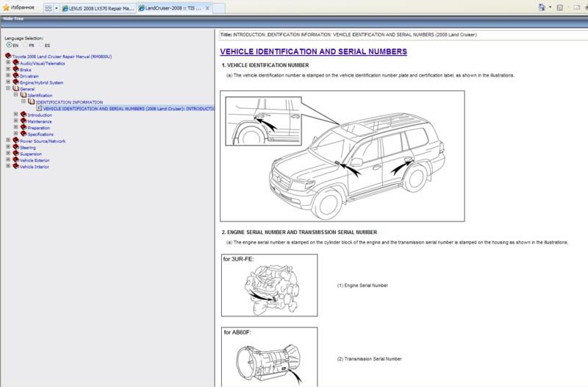Select the ES language radio button

(x=41, y=45)
